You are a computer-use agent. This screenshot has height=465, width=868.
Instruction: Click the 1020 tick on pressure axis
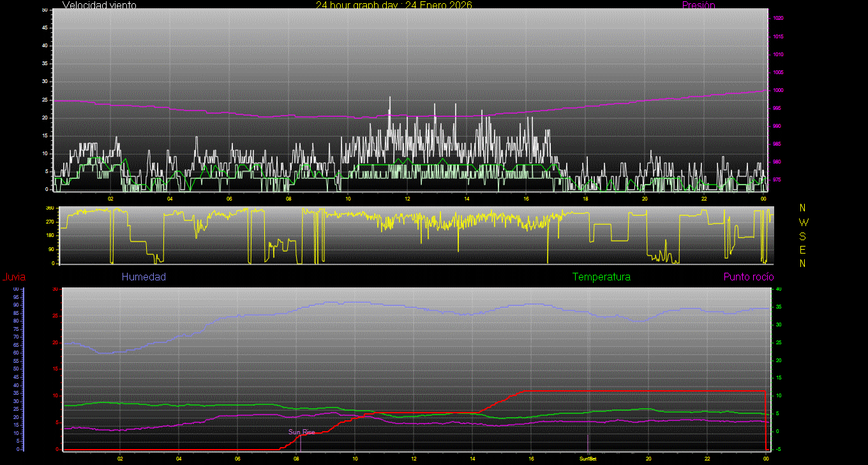[779, 19]
